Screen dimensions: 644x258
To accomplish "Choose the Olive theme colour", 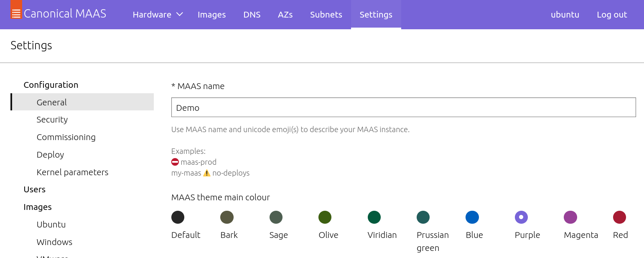I will pyautogui.click(x=326, y=217).
